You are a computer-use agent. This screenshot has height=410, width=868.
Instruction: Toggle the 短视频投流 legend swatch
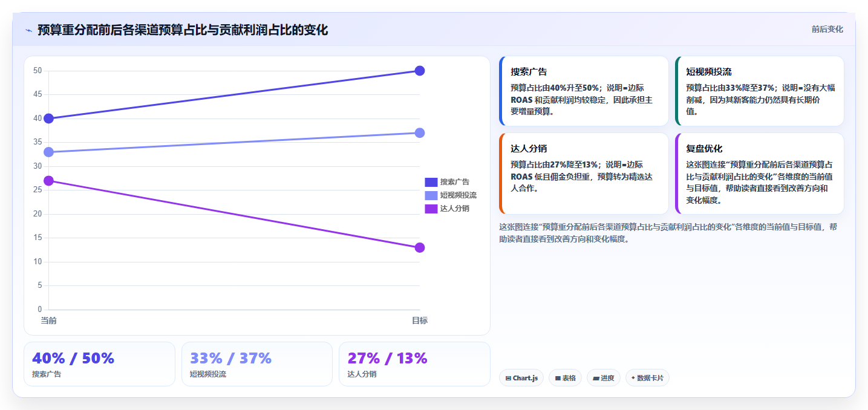(x=431, y=195)
